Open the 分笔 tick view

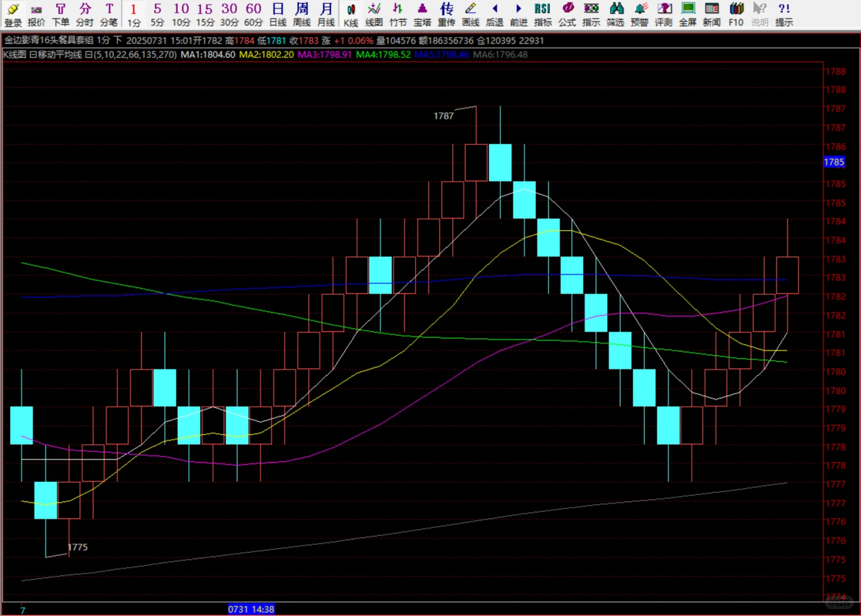coord(109,15)
